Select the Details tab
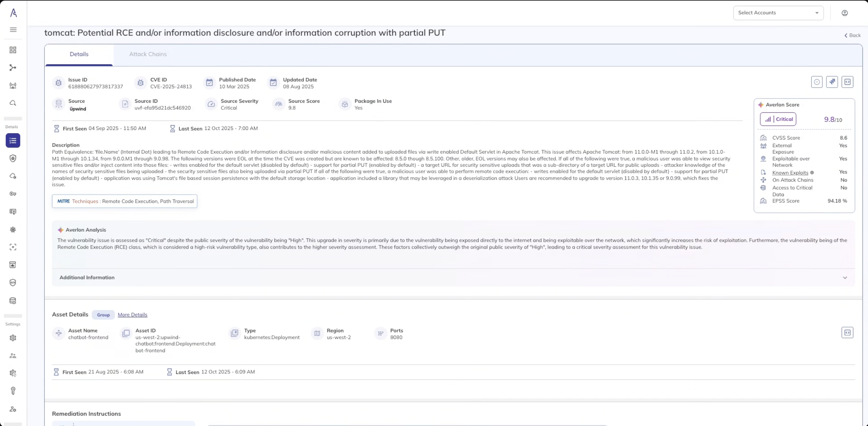The image size is (868, 426). point(79,54)
